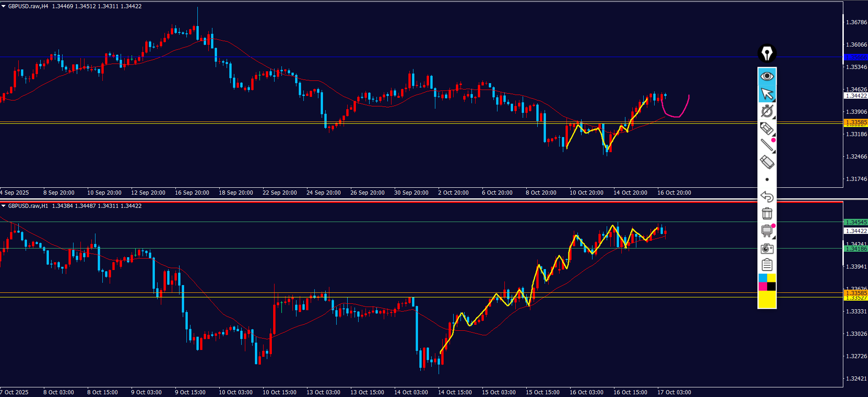Image resolution: width=868 pixels, height=397 pixels.
Task: Click the small dot brush size indicator
Action: 767,180
